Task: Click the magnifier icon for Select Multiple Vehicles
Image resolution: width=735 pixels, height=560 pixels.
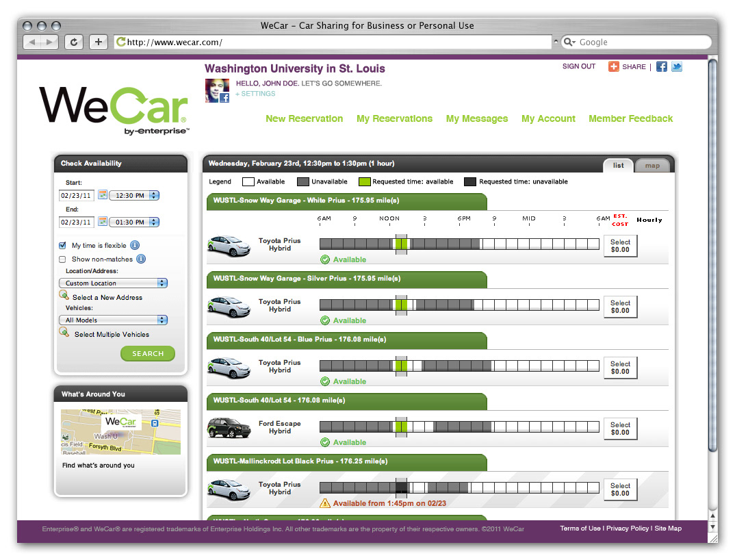Action: pyautogui.click(x=64, y=332)
